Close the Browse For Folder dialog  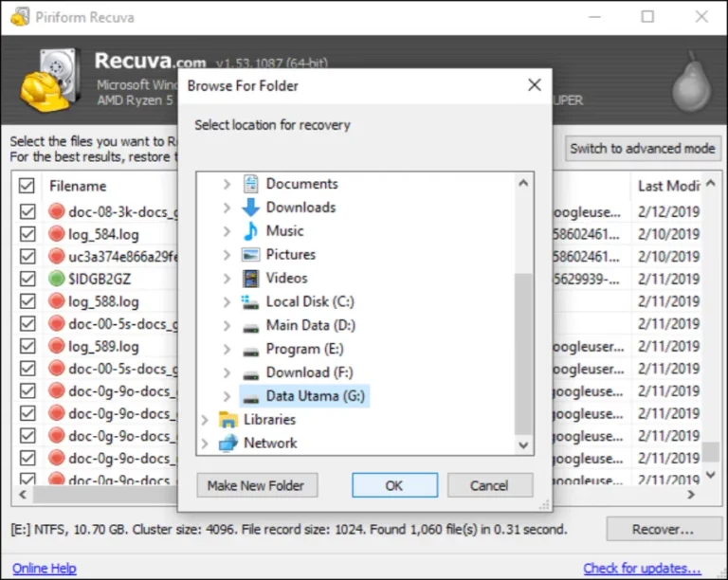click(x=535, y=85)
